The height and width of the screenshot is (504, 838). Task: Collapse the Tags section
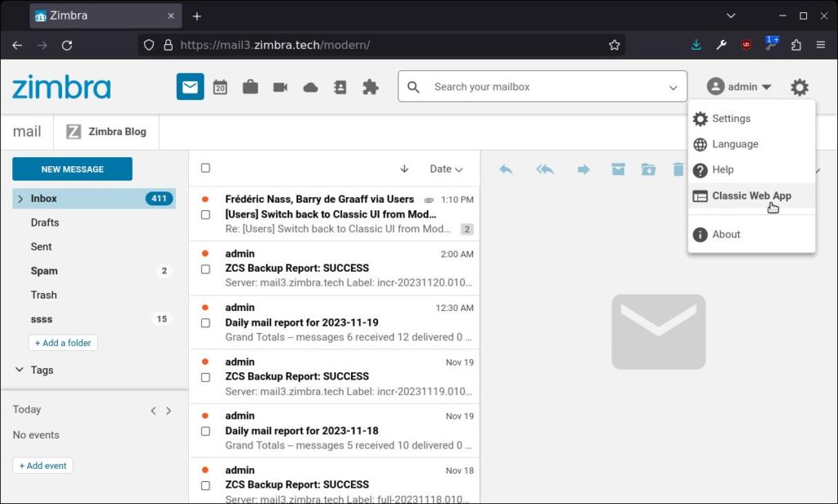19,370
